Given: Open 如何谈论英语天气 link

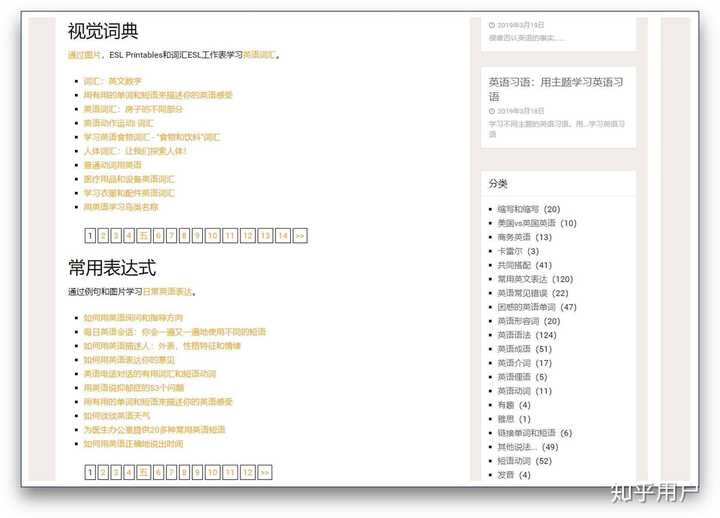Looking at the screenshot, I should [x=117, y=416].
